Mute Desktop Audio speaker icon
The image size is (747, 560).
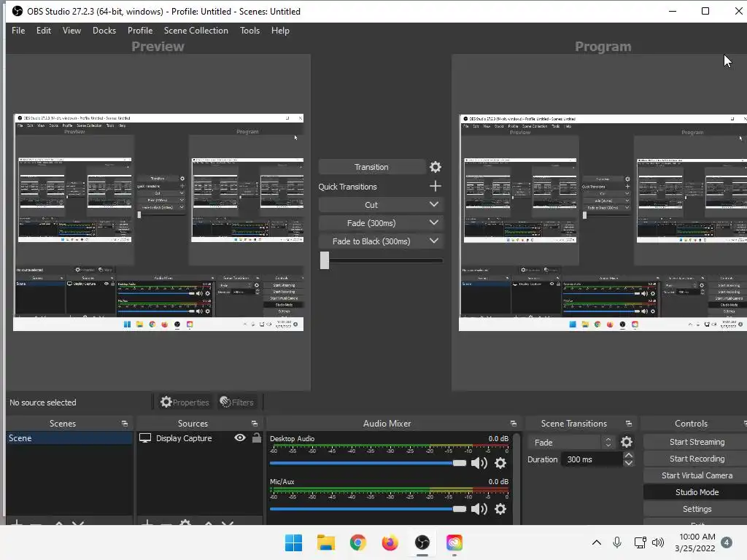(479, 463)
